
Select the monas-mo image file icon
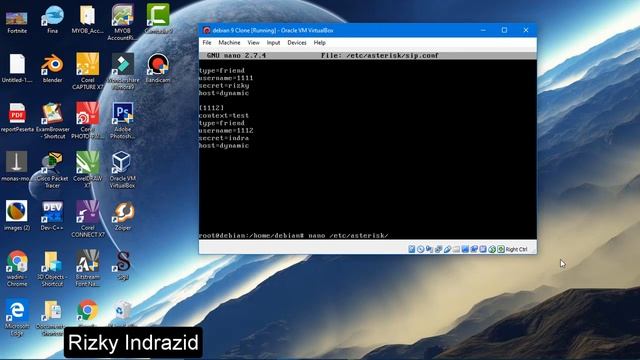pos(17,167)
